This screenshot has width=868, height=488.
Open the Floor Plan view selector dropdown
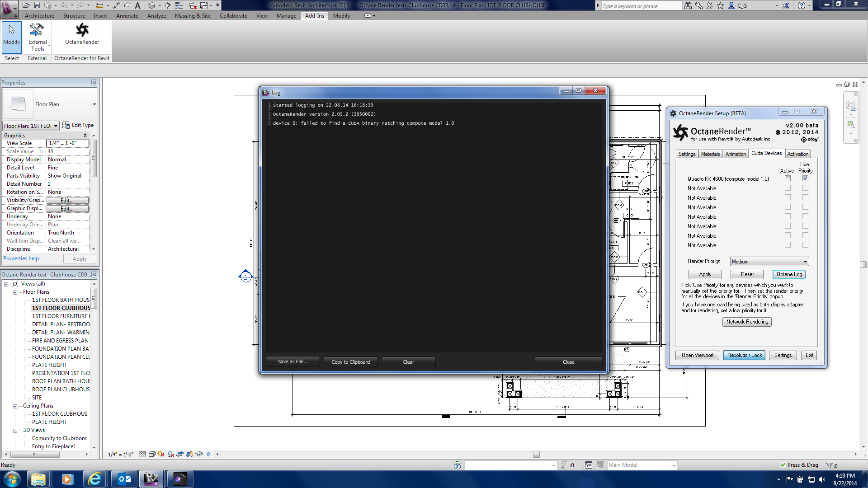[x=56, y=126]
